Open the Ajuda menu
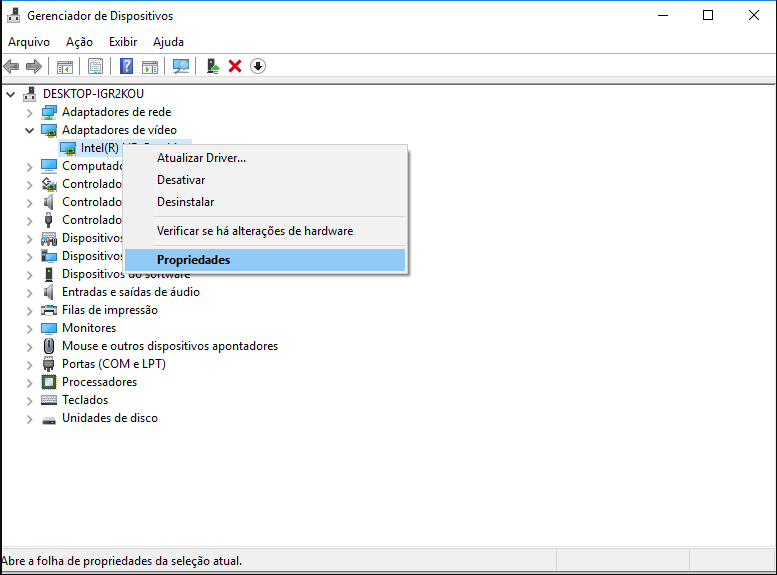Viewport: 777px width, 575px height. click(x=168, y=42)
